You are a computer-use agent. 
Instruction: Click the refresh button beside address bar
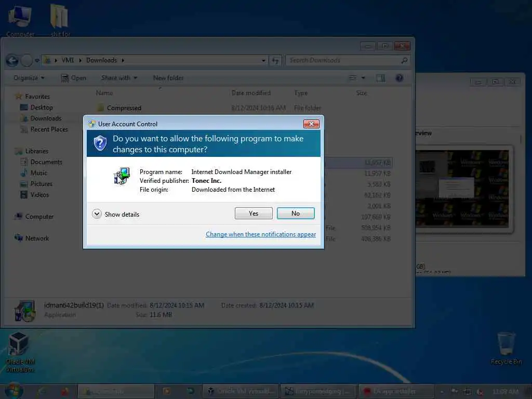coord(275,61)
